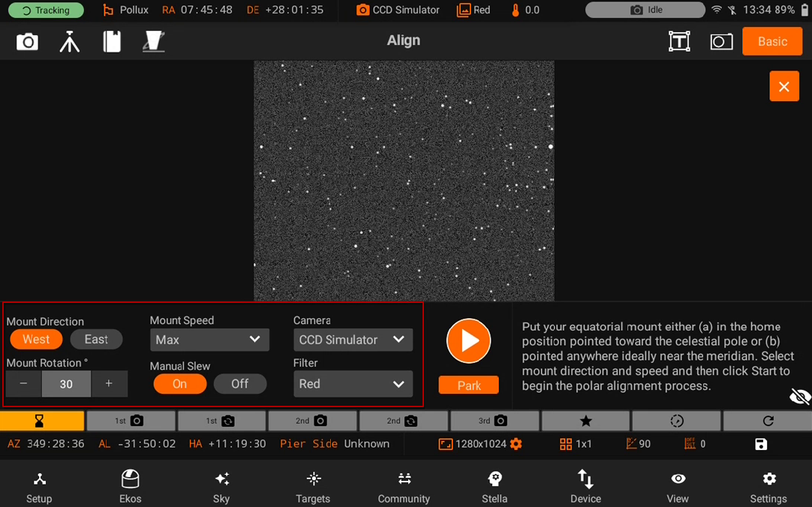Viewport: 812px width, 507px height.
Task: Click the star field image preview
Action: [404, 181]
